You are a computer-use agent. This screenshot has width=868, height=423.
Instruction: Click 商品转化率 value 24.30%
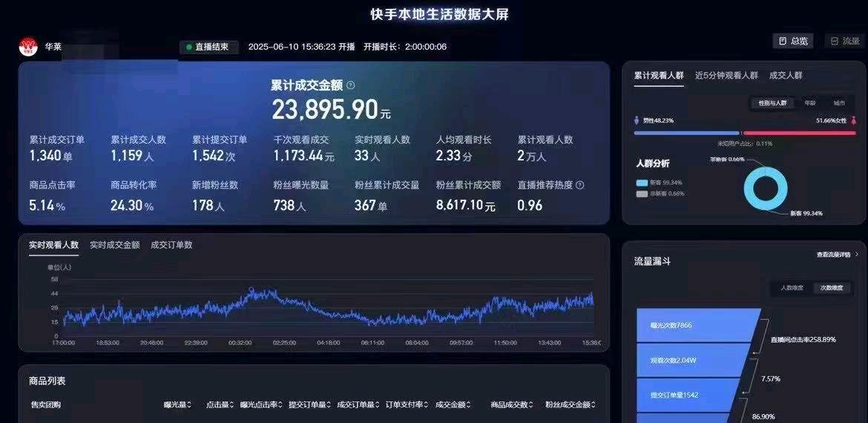click(x=132, y=206)
